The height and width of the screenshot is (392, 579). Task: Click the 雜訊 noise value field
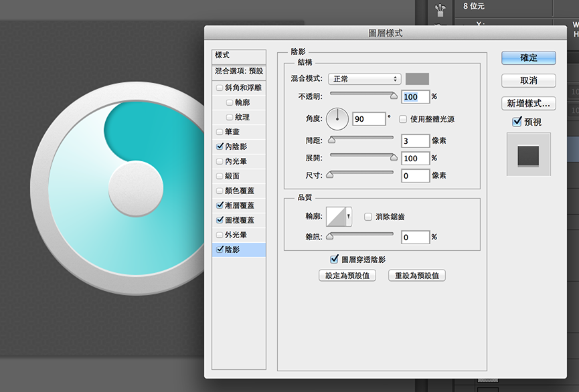tap(416, 237)
